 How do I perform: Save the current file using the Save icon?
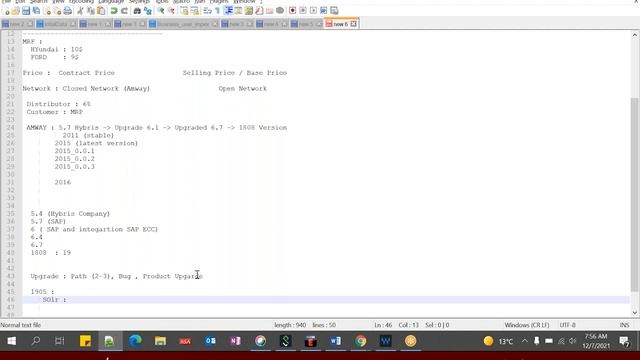(x=26, y=11)
